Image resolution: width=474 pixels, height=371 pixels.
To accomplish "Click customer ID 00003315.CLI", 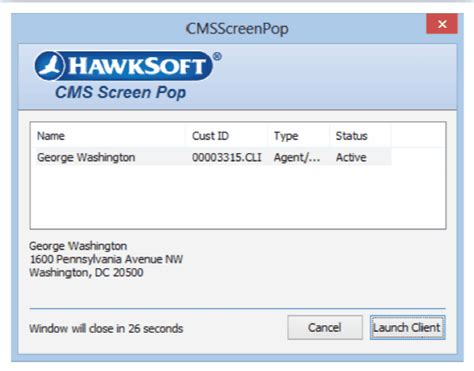I will pyautogui.click(x=227, y=157).
